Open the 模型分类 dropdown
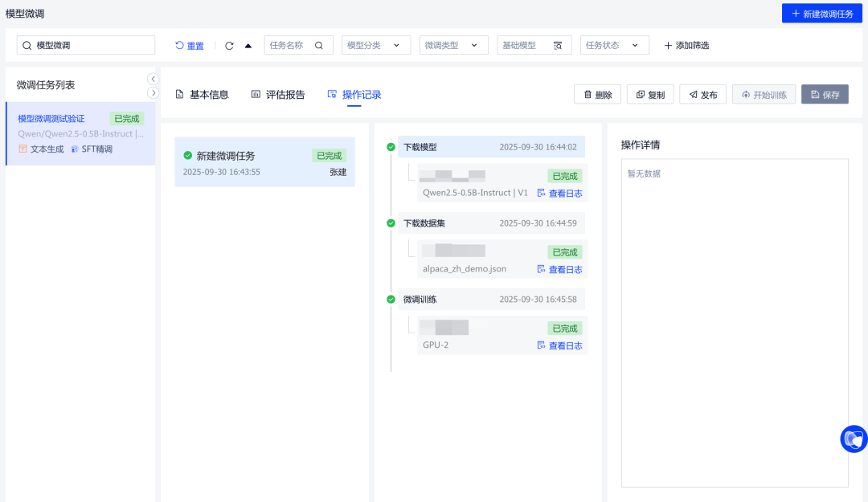Image resolution: width=868 pixels, height=502 pixels. point(375,46)
